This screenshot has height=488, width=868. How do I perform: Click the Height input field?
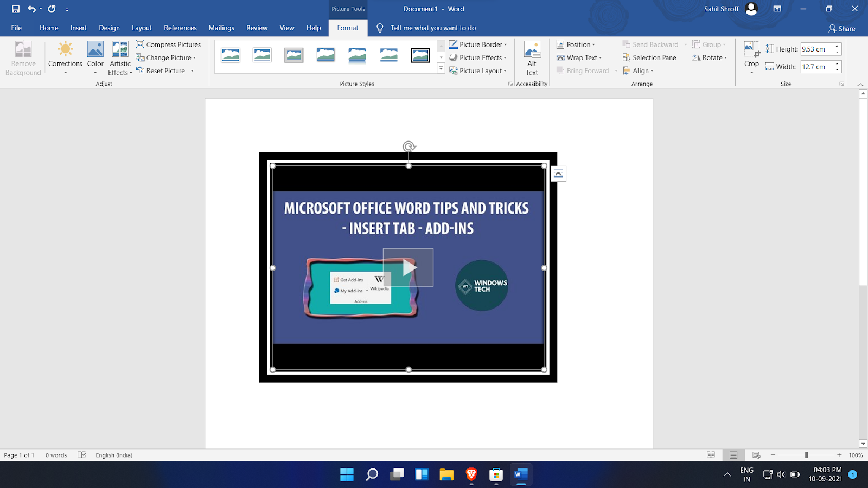(x=817, y=49)
